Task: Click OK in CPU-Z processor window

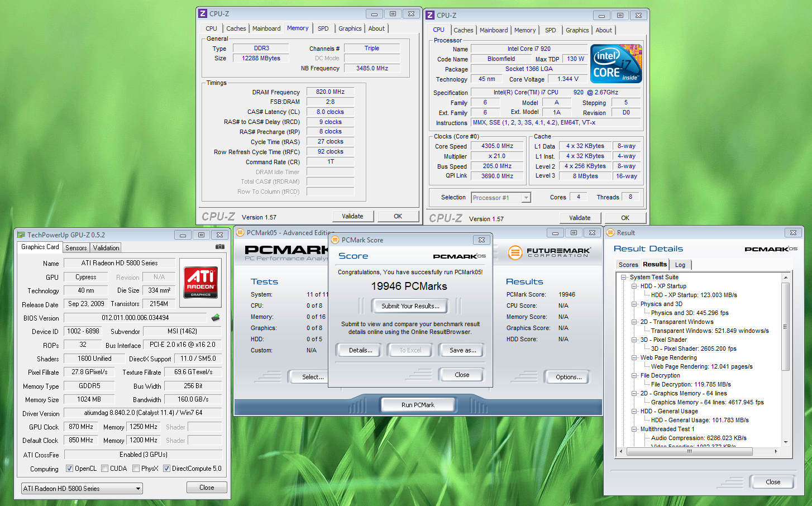Action: (625, 218)
